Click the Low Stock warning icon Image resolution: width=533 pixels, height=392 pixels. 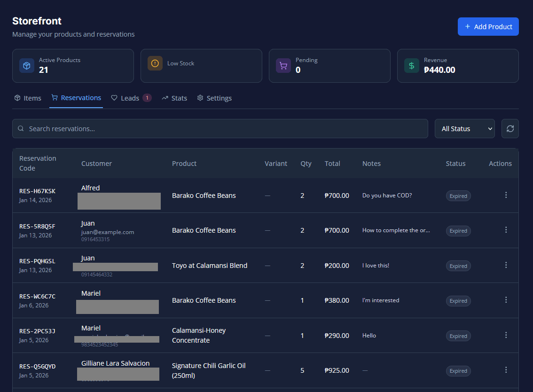coord(155,63)
